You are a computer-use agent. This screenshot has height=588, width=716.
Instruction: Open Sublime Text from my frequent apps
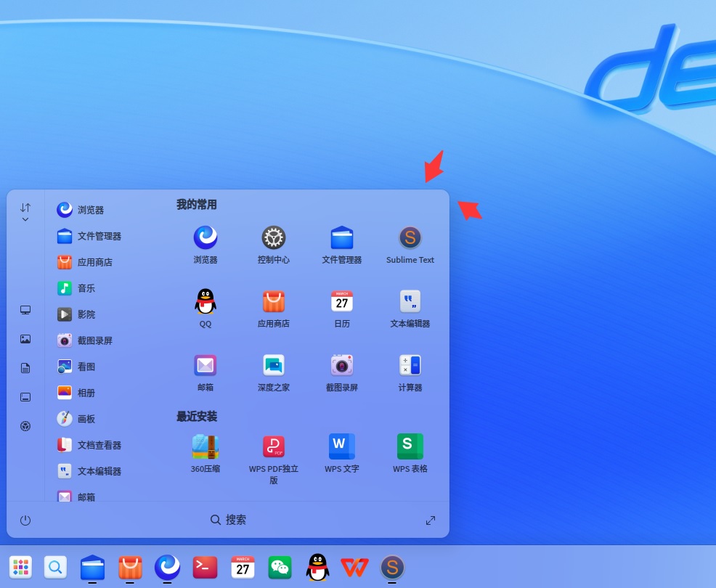click(x=410, y=245)
